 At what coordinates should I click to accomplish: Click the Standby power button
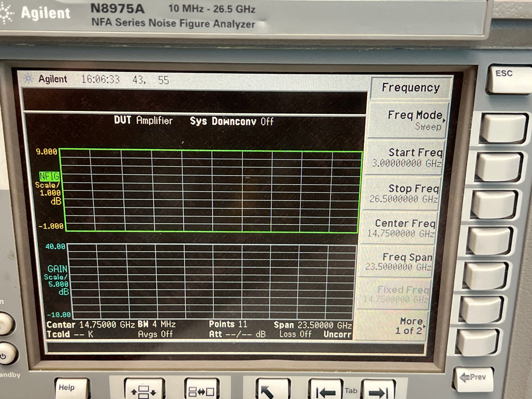7,353
